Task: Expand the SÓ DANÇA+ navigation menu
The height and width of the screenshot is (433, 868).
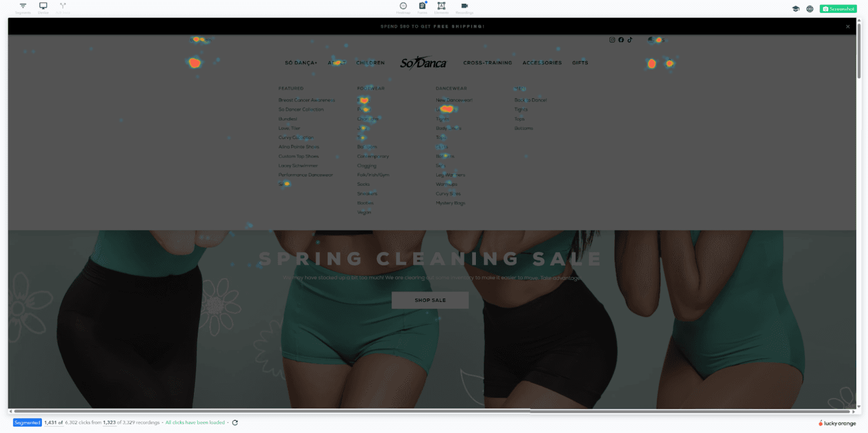Action: point(301,62)
